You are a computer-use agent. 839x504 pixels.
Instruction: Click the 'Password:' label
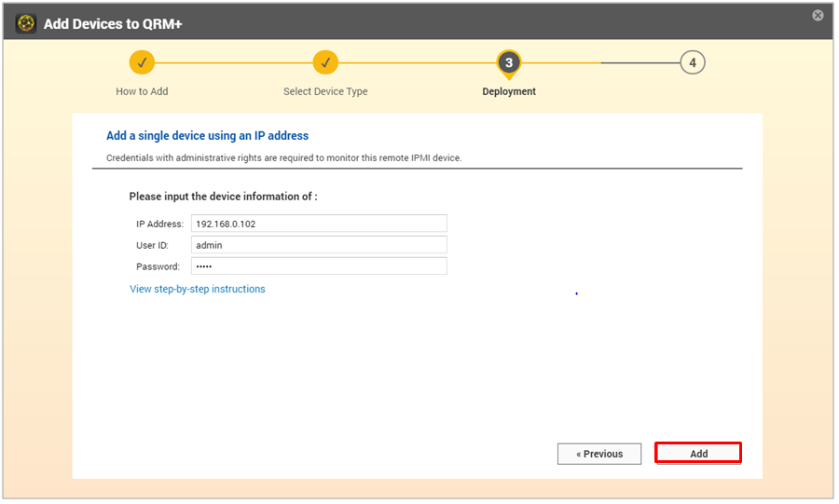pos(158,266)
